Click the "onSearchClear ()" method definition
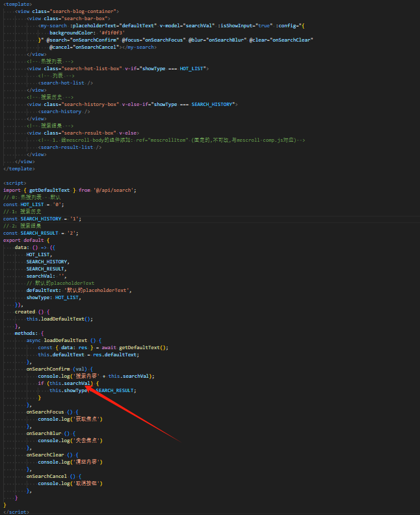Viewport: 420px width, 515px height. 49,455
